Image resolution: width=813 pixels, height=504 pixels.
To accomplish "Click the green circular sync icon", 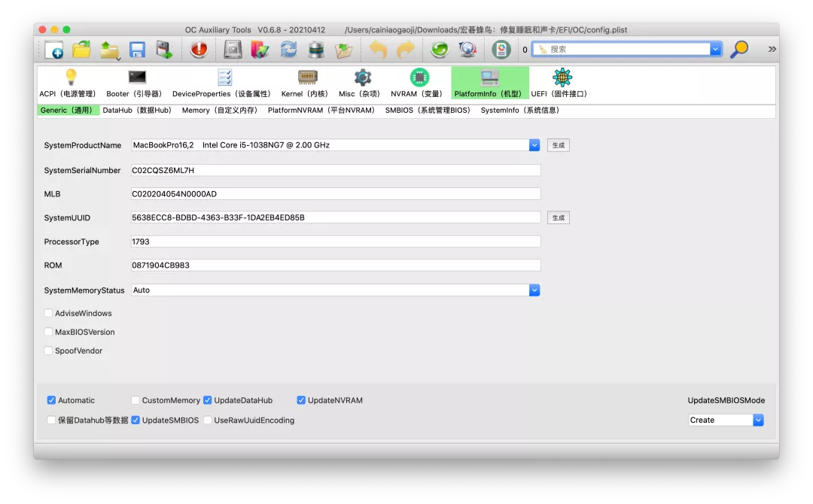I will pos(440,50).
